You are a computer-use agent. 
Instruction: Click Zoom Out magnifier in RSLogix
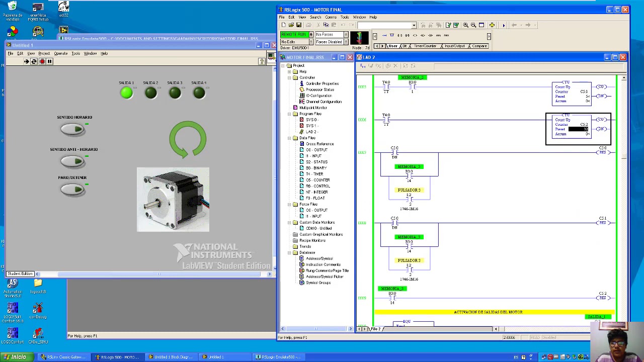tap(473, 25)
